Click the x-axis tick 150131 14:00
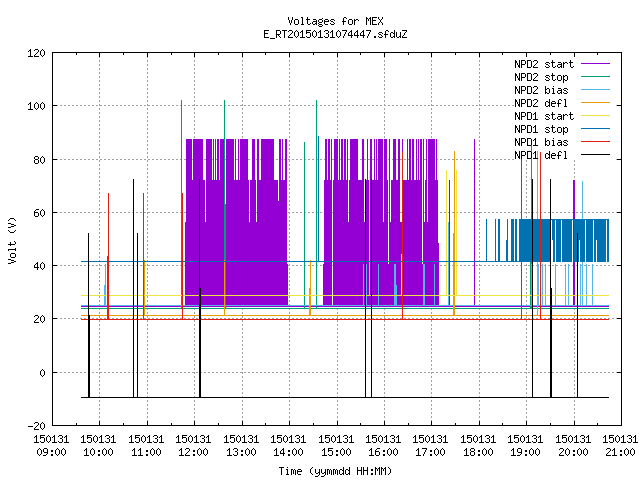 point(288,446)
